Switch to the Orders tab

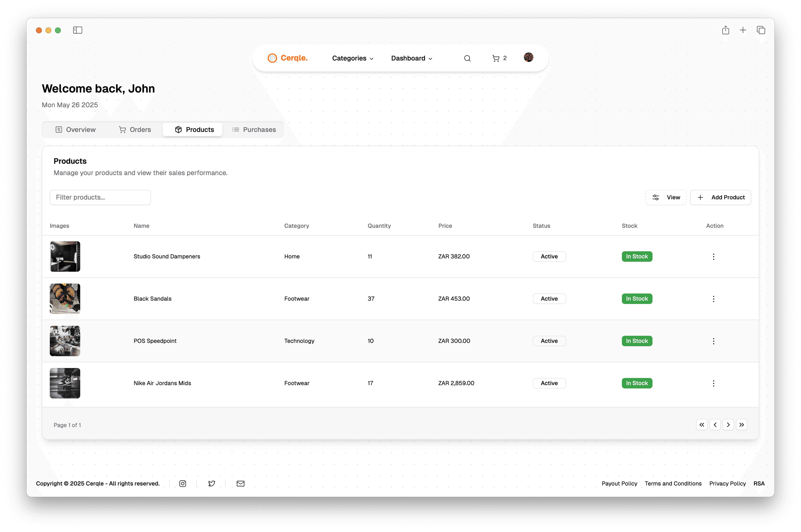tap(135, 130)
